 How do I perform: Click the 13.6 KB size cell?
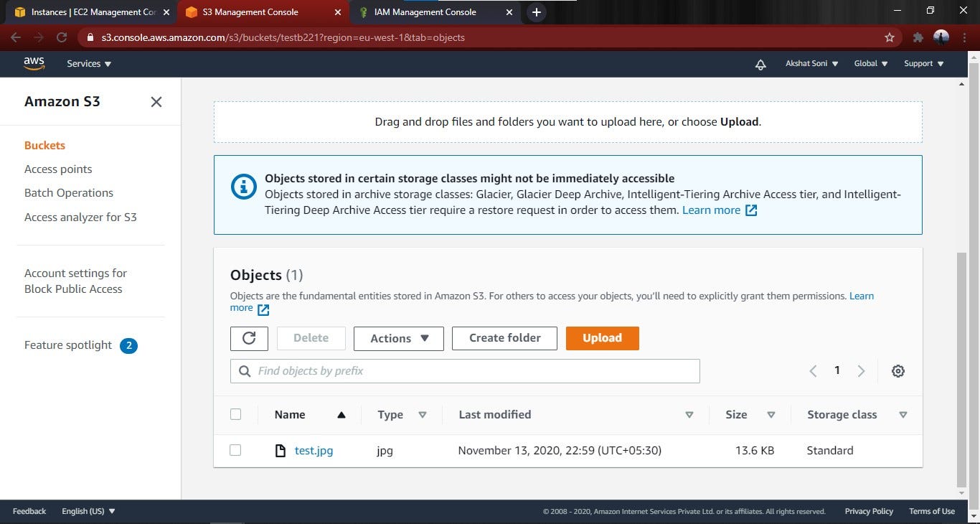[755, 451]
